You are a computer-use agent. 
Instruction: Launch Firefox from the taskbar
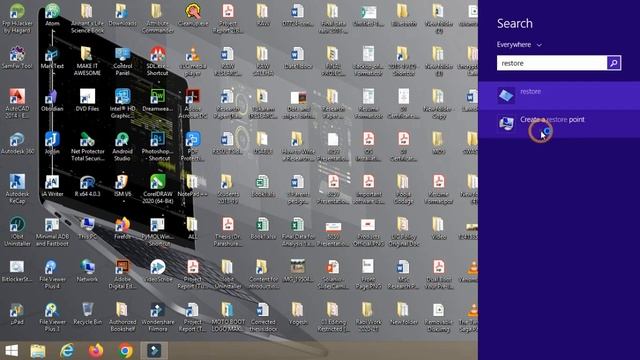(96, 351)
